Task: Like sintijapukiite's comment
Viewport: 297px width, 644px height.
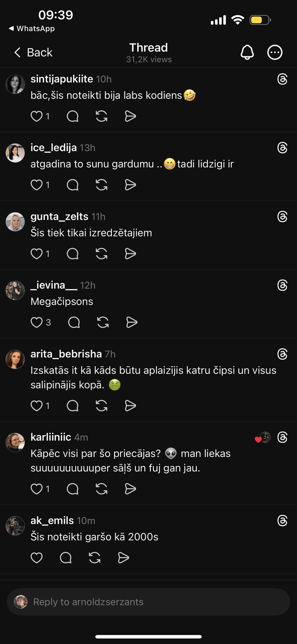Action: (x=37, y=116)
